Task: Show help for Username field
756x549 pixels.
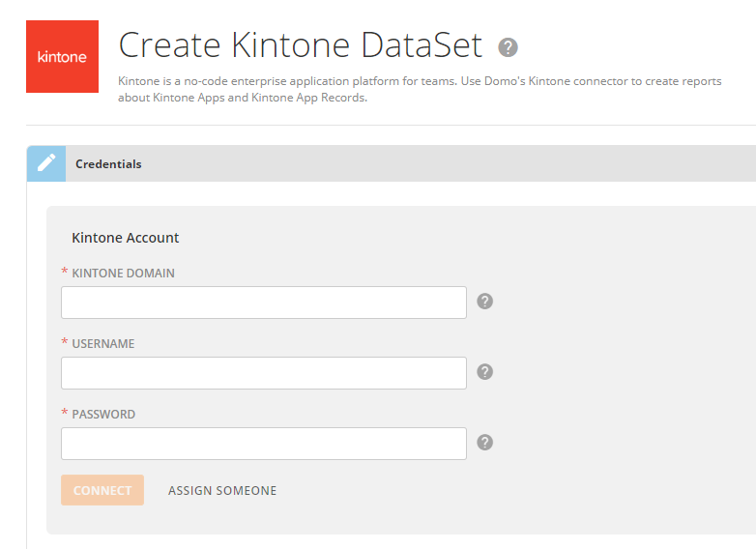Action: click(484, 371)
